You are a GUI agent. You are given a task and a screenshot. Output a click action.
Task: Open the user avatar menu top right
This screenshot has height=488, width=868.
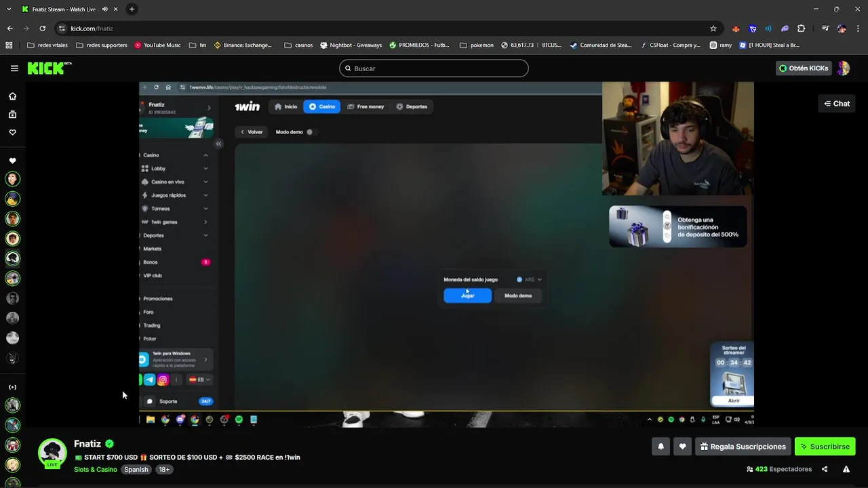[844, 68]
